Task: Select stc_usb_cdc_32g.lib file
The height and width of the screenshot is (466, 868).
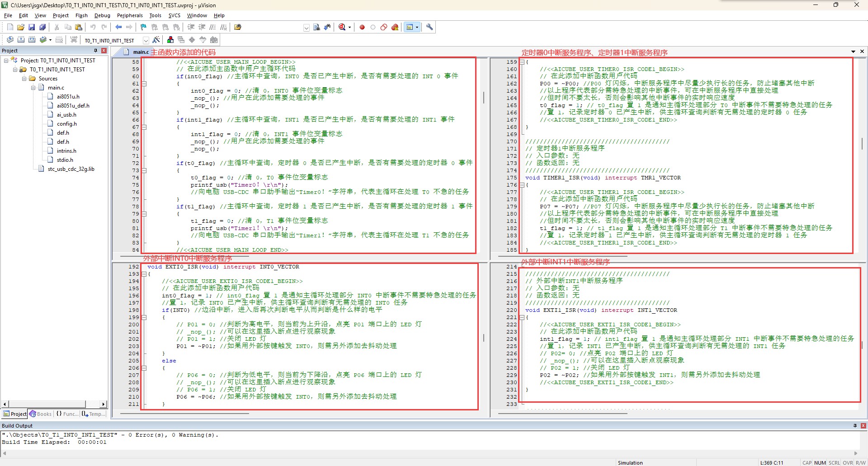Action: (71, 169)
